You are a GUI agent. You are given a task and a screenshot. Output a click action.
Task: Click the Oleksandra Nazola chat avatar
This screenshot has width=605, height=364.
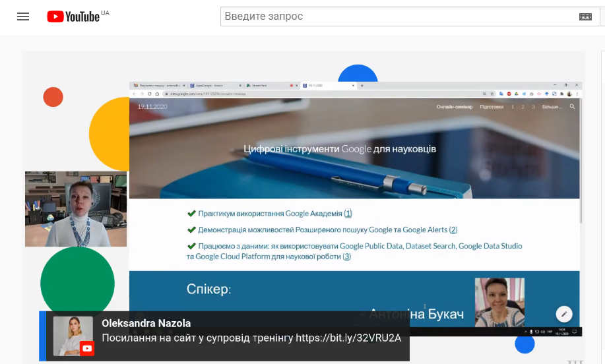coord(73,336)
